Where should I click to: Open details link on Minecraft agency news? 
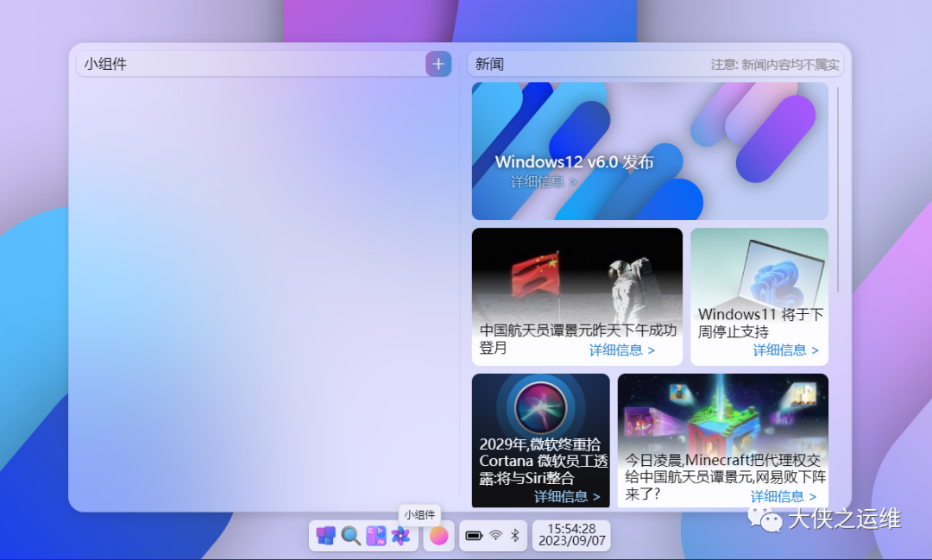[784, 496]
